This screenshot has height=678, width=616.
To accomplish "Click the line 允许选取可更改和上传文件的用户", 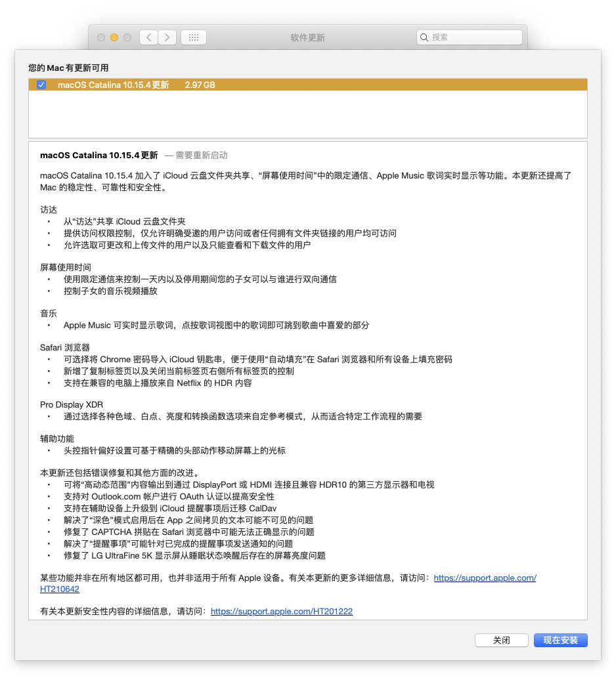I will point(187,245).
